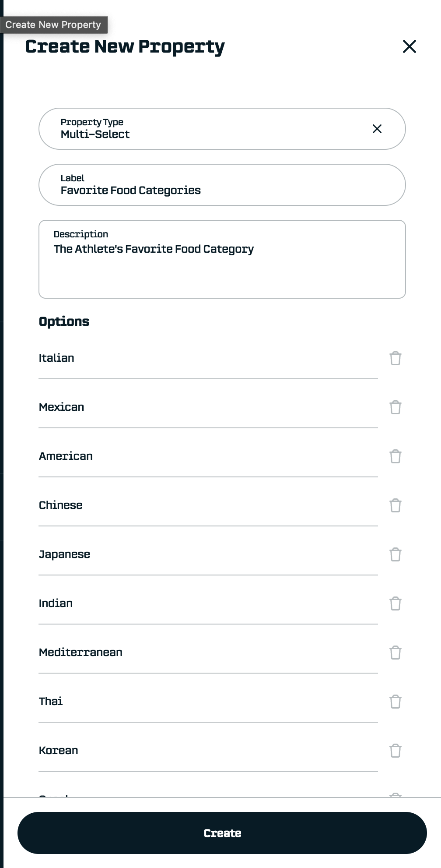Click into the Description text area
The image size is (441, 868).
pyautogui.click(x=222, y=263)
